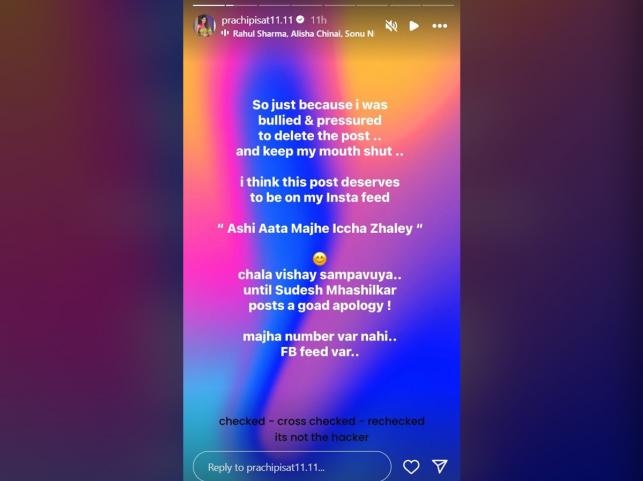Image resolution: width=643 pixels, height=481 pixels.
Task: Click the 11h timestamp label
Action: pyautogui.click(x=318, y=20)
